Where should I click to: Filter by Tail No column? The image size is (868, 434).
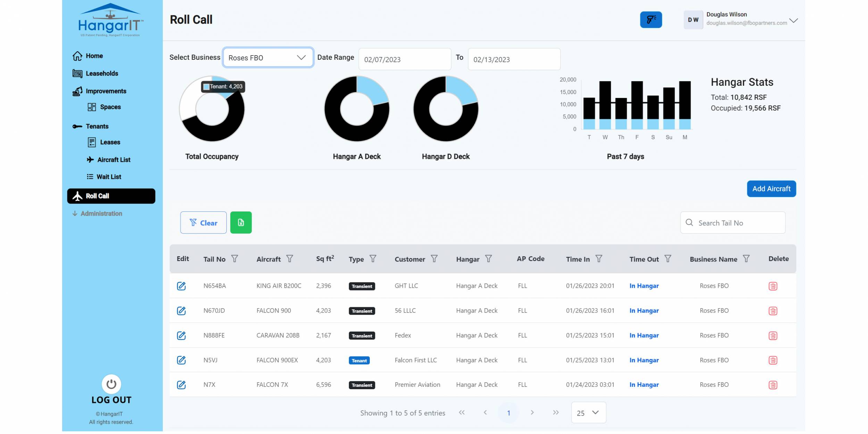click(x=235, y=259)
